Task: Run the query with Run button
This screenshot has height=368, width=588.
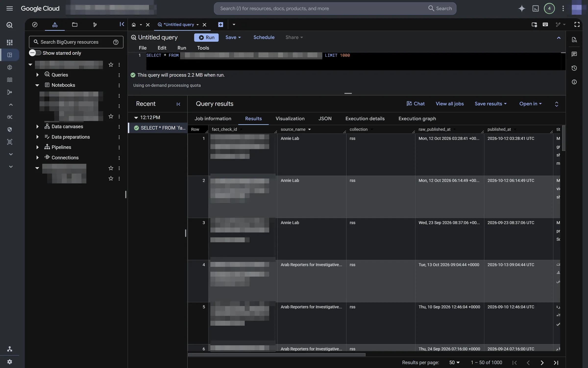Action: [206, 37]
